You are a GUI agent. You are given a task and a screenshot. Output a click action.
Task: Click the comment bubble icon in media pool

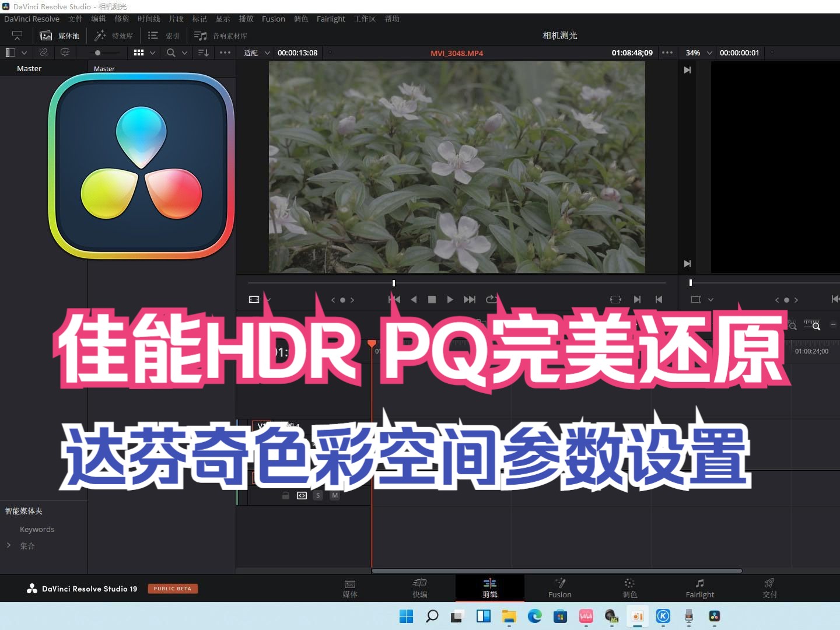65,52
